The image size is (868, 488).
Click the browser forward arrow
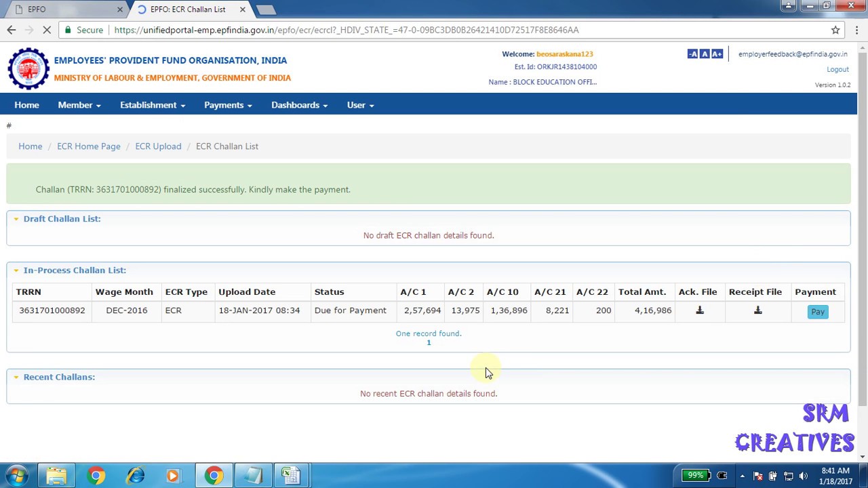(29, 30)
